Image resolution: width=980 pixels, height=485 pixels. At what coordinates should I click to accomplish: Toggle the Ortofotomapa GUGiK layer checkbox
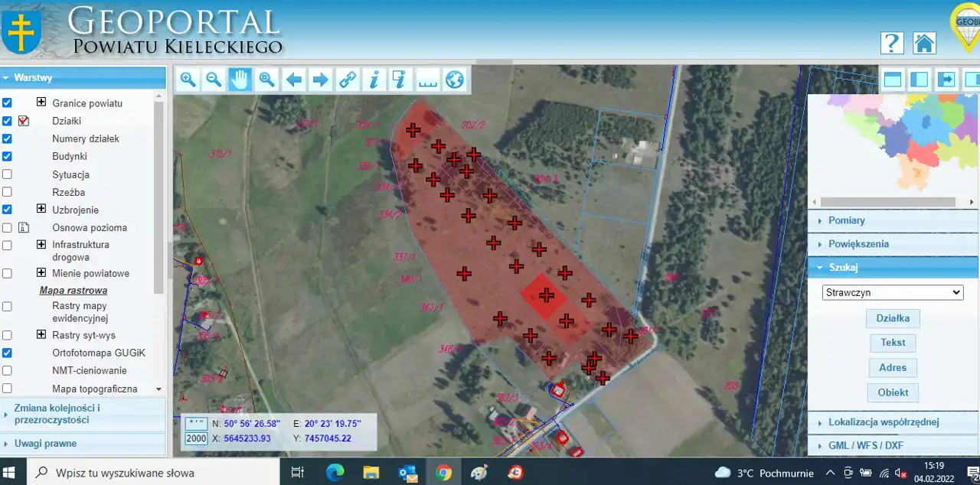(x=7, y=353)
